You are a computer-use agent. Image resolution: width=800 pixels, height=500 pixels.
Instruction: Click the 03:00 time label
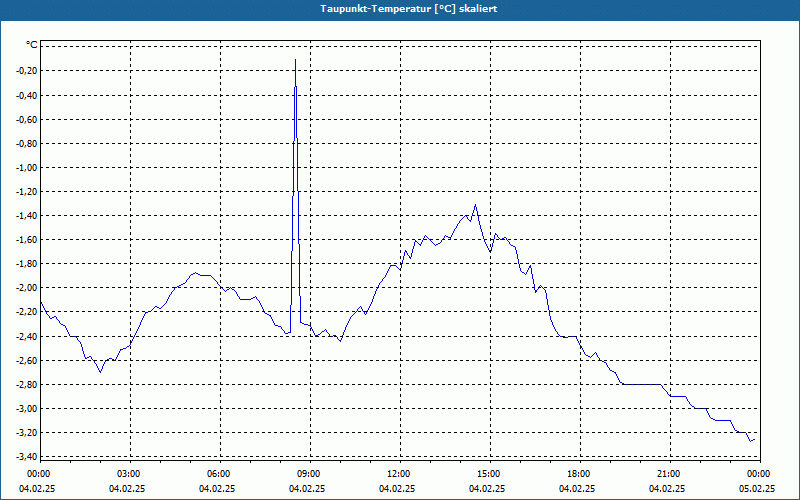tap(129, 474)
